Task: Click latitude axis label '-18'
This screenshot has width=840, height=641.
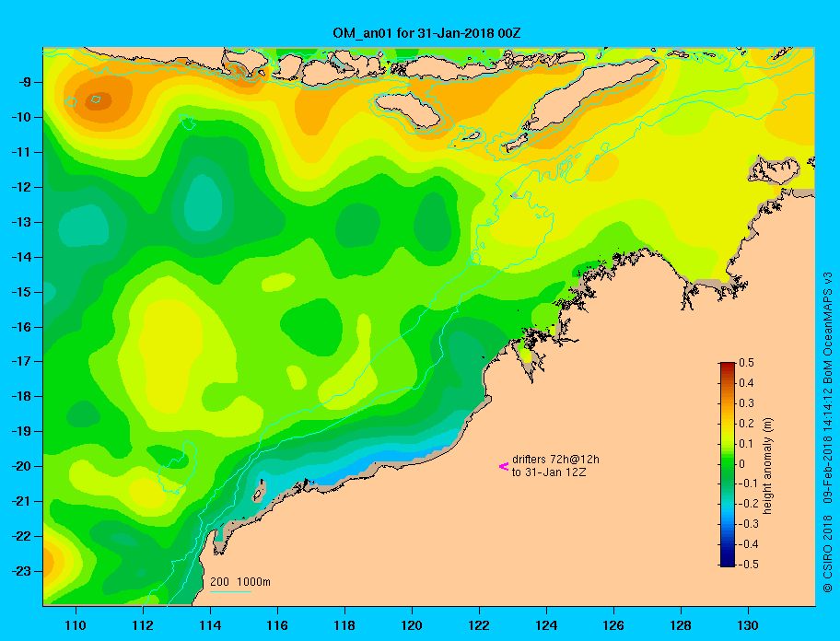Action: [21, 396]
